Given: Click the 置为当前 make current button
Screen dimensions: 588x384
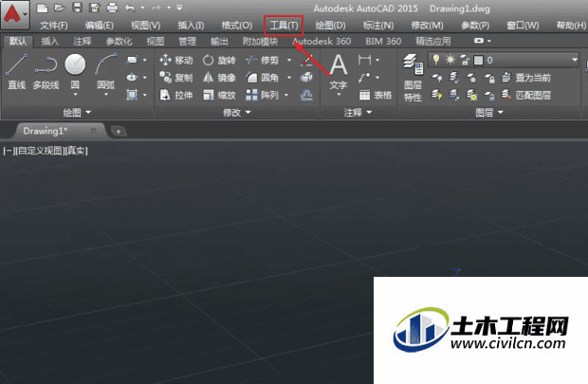Looking at the screenshot, I should click(526, 78).
